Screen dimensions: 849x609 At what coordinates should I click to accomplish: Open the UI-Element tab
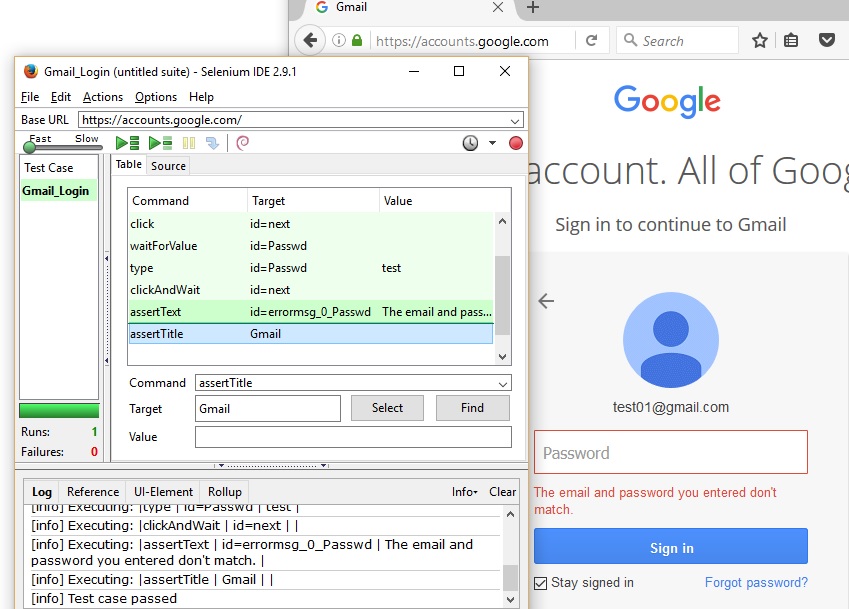163,492
